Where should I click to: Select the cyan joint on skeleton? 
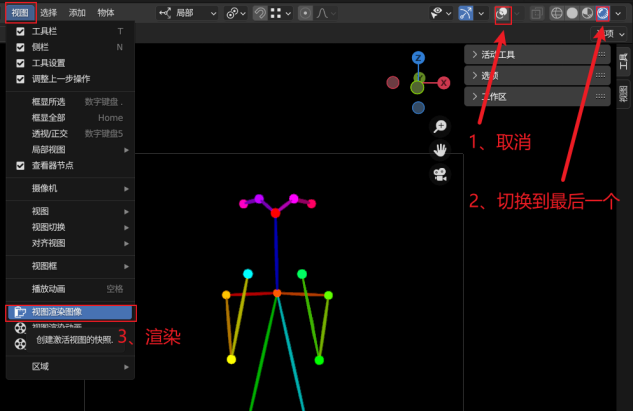click(x=248, y=274)
